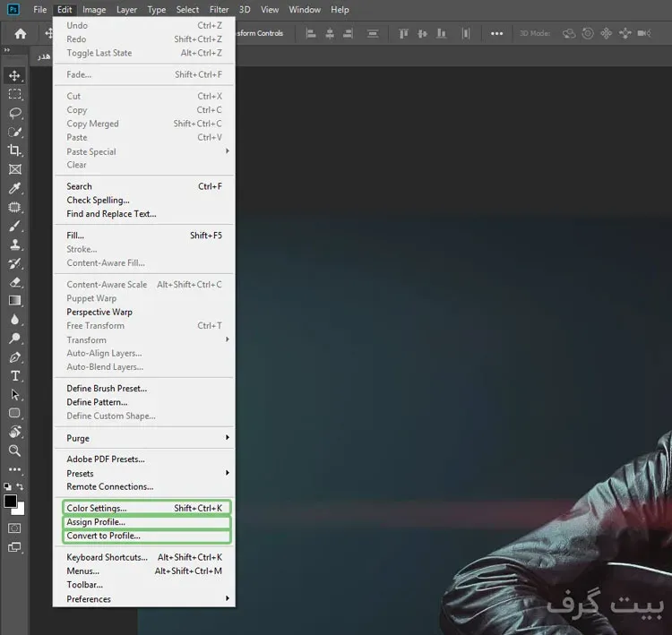Open the Help menu

340,10
